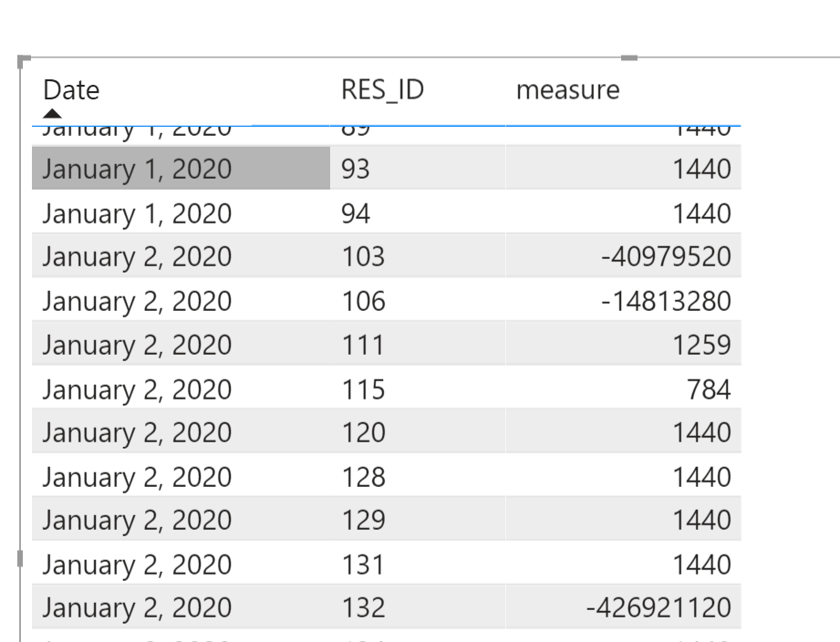This screenshot has height=642, width=840.
Task: Select RES_ID cell 106
Action: click(418, 300)
